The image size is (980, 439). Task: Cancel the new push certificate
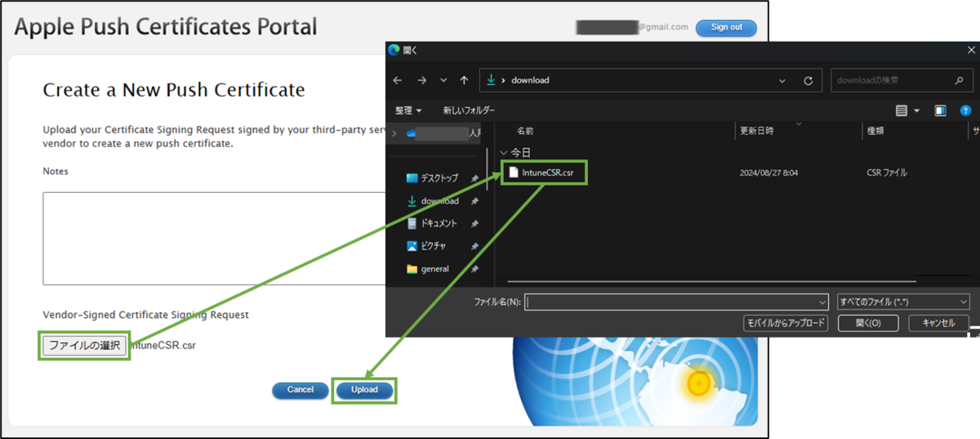coord(301,390)
